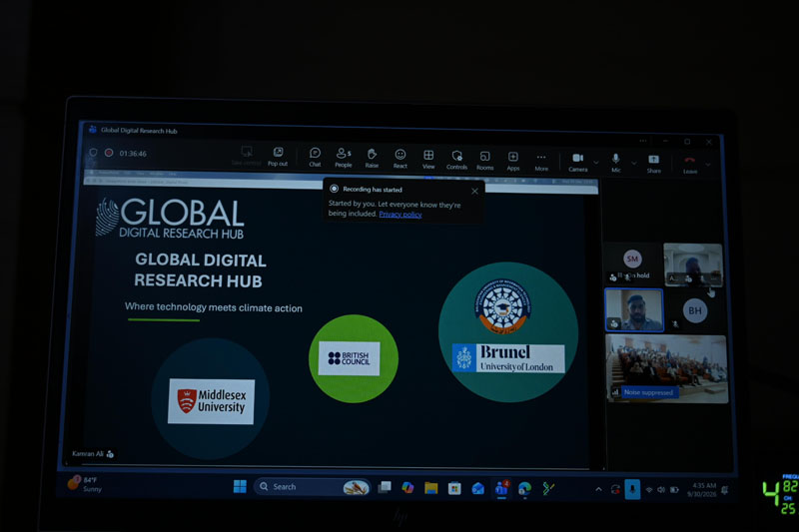Viewport: 799px width, 532px height.
Task: Raise your hand in the meeting
Action: tap(372, 159)
